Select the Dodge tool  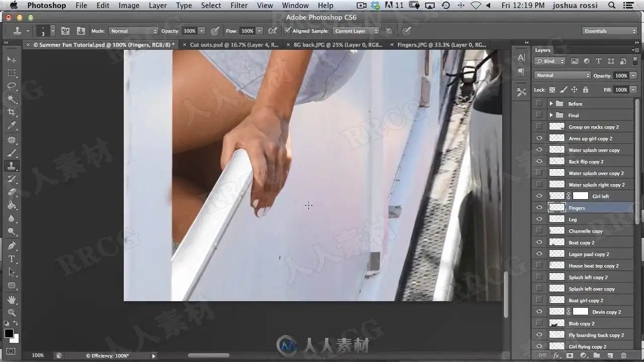(x=12, y=231)
